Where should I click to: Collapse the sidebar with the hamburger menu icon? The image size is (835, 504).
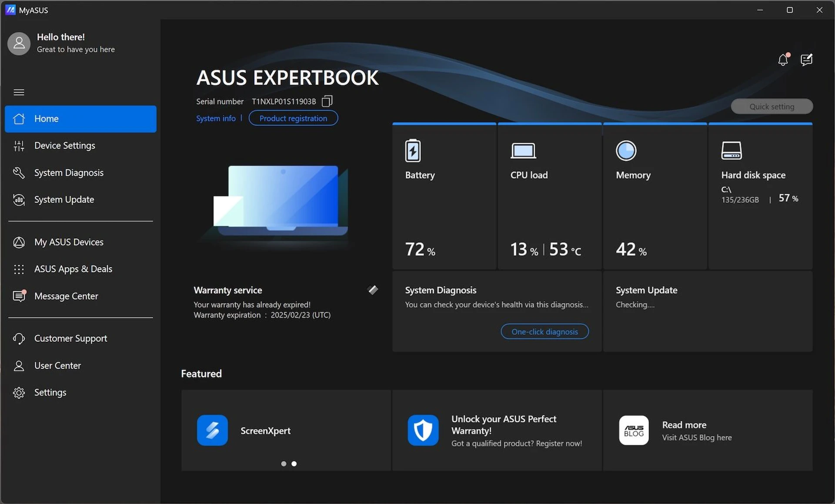tap(19, 92)
